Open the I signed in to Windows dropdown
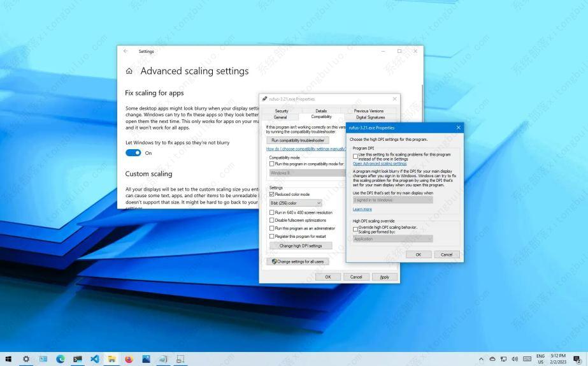 [x=392, y=200]
